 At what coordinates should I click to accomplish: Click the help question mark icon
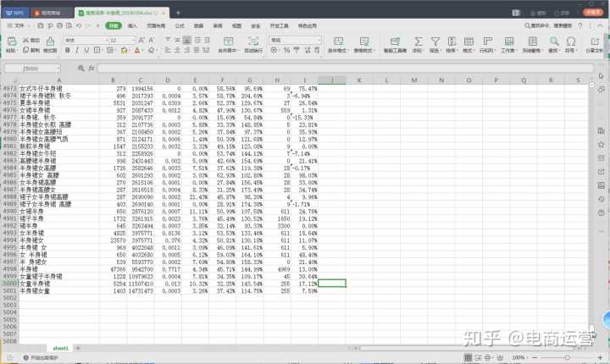(580, 25)
